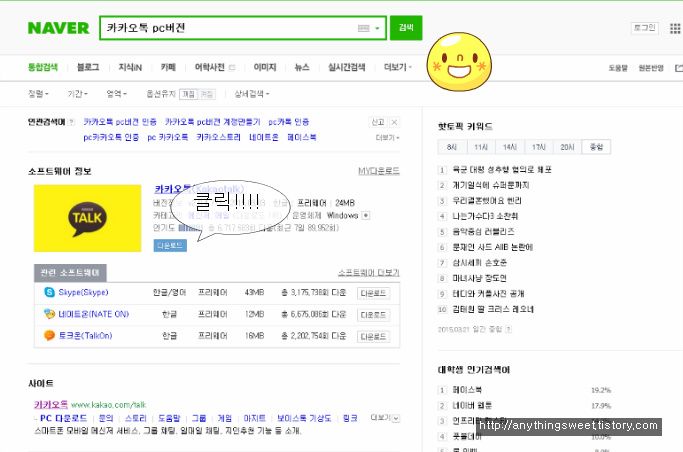Open the 실시간검색 tab
This screenshot has width=683, height=452.
[x=347, y=67]
